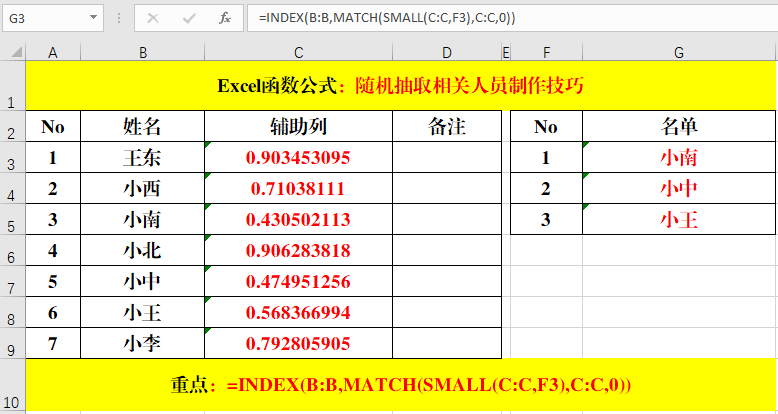Click the value 0.906283818

point(298,250)
